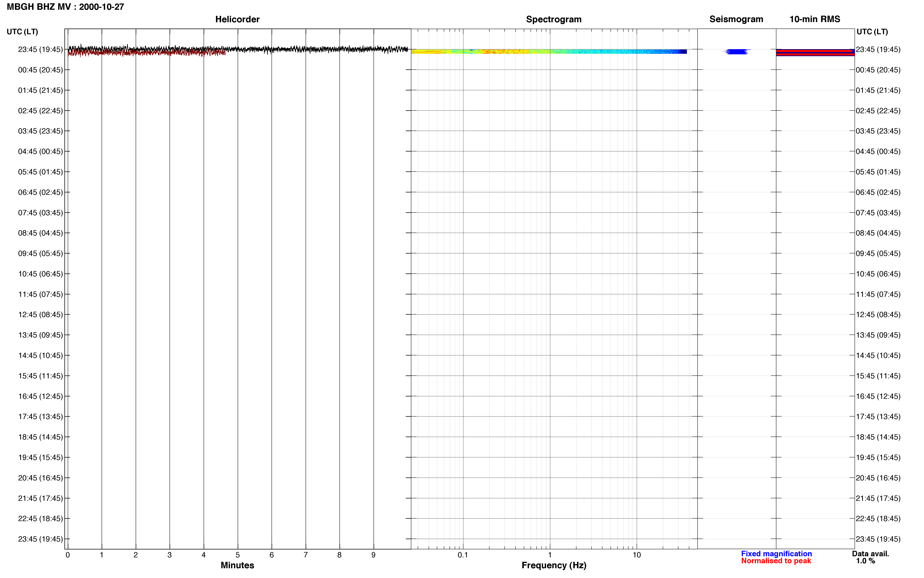Click minute tick label '9'

point(373,555)
